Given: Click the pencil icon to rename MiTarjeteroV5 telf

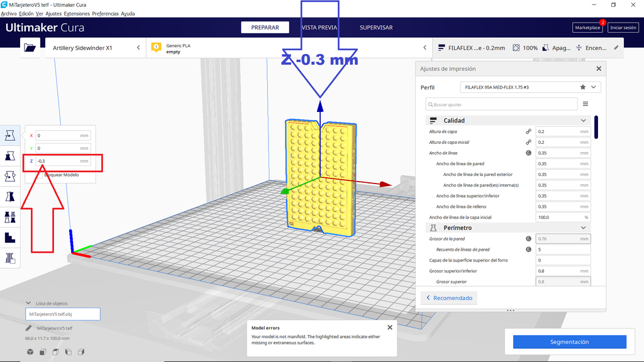Looking at the screenshot, I should [29, 328].
